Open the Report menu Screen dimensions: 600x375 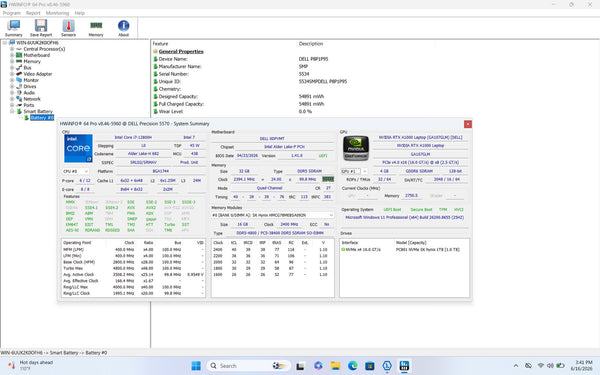pos(33,13)
